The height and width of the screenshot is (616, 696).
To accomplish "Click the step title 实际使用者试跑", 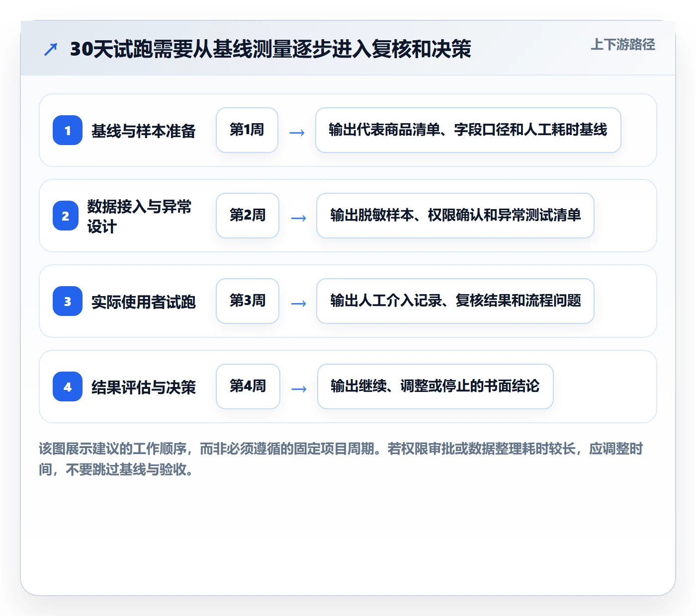I will coord(144,302).
